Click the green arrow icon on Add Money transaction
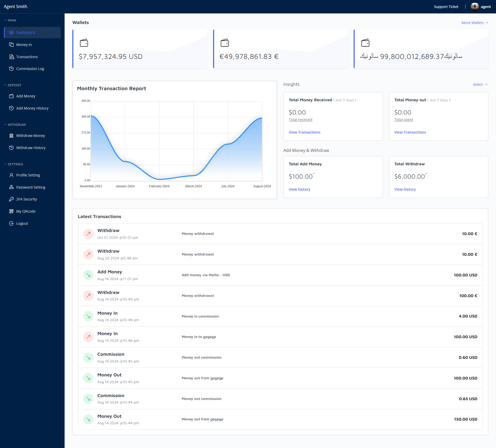The image size is (496, 448). 88,275
